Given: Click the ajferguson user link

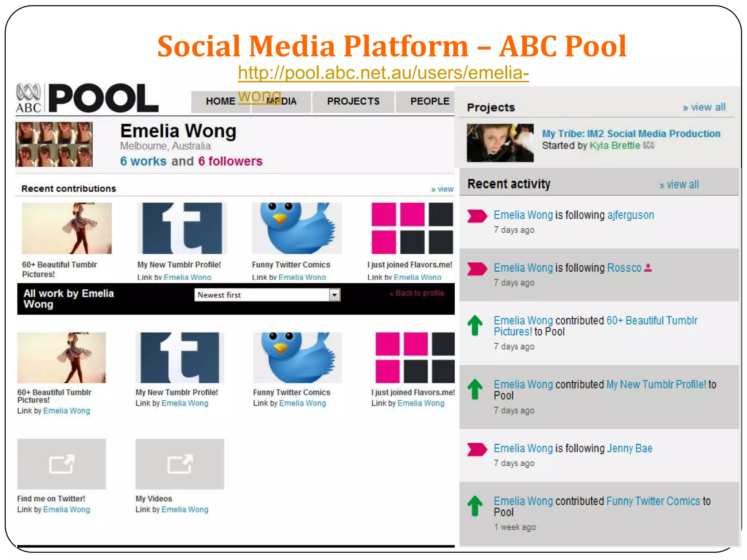Looking at the screenshot, I should pos(631,215).
